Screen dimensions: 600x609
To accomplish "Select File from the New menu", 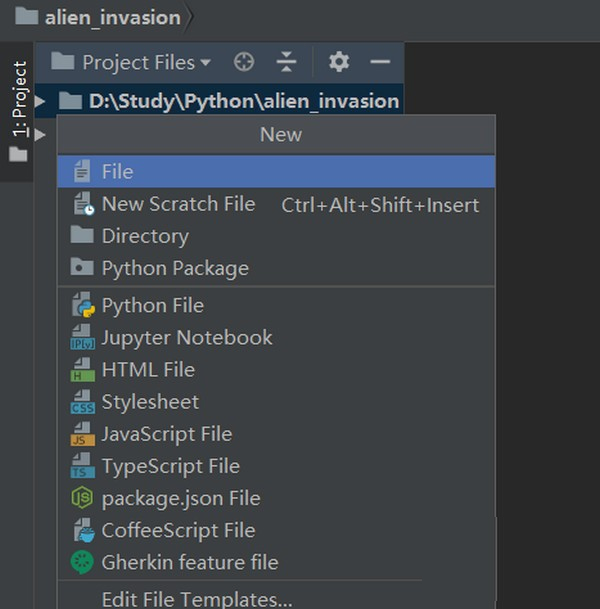I will tap(117, 172).
